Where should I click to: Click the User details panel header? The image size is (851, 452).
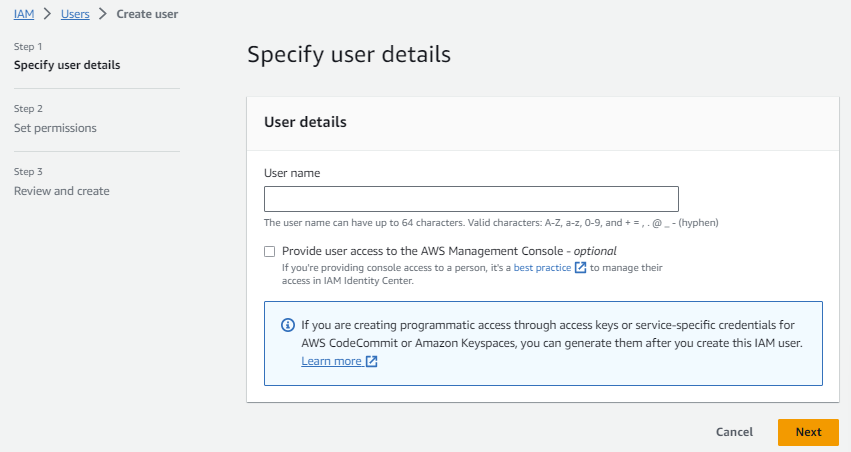[x=305, y=122]
